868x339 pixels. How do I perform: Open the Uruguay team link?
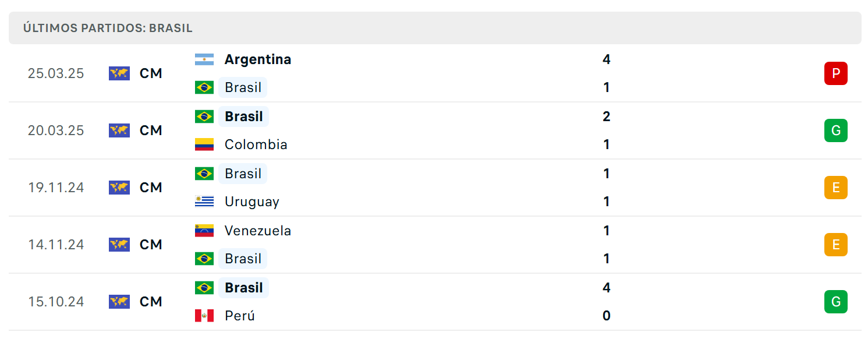pyautogui.click(x=252, y=202)
